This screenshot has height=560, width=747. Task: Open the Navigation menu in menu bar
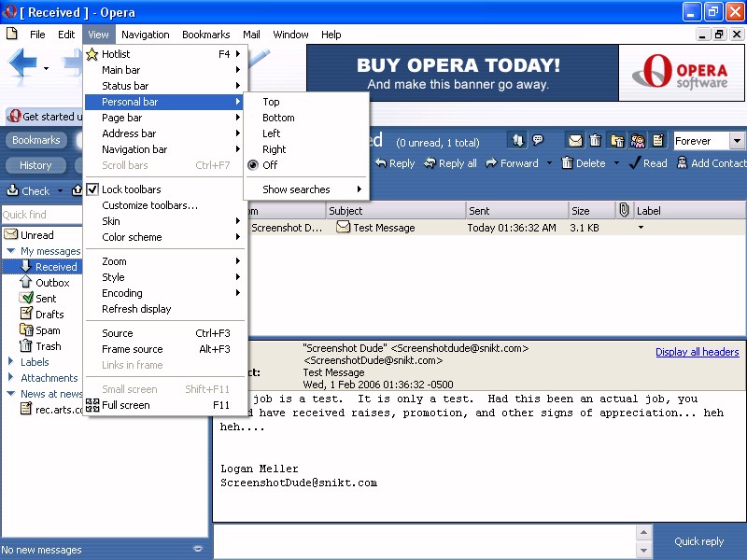[x=145, y=35]
